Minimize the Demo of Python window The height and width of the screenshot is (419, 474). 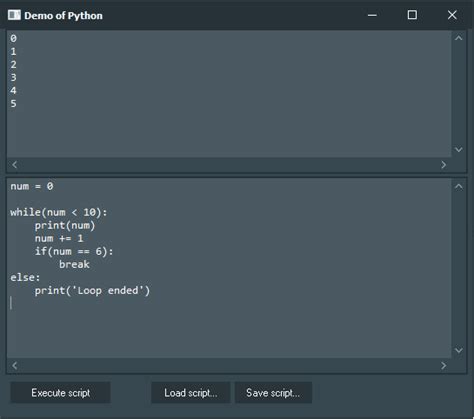[x=372, y=15]
